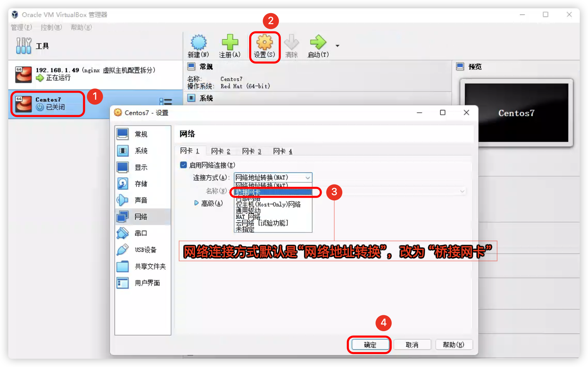Choose 云网络 [试验功能] option

(273, 223)
